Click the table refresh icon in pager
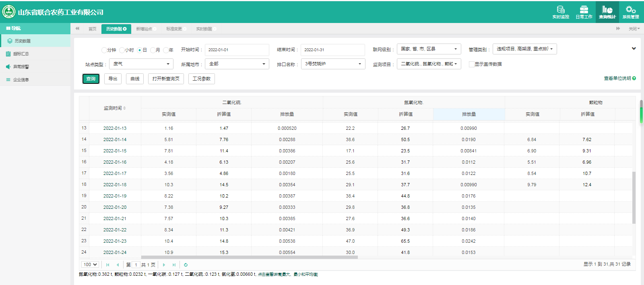Viewport: 644px width, 285px height. pos(186,265)
